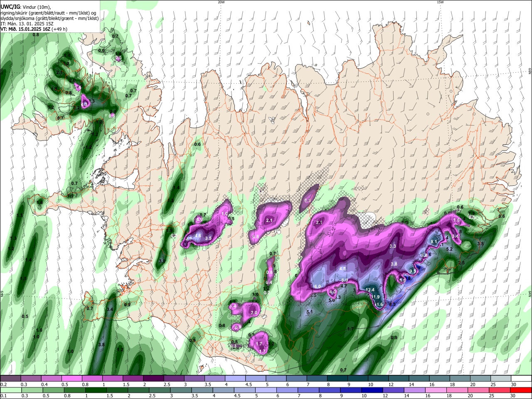Click the grey-teal 18–20 snow legend swatch

[460, 379]
